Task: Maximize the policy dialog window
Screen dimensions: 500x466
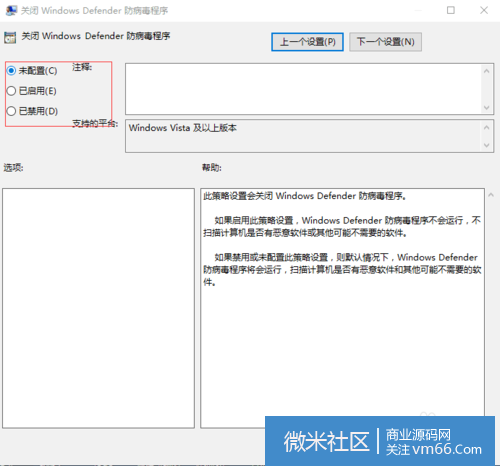Action: [x=451, y=10]
